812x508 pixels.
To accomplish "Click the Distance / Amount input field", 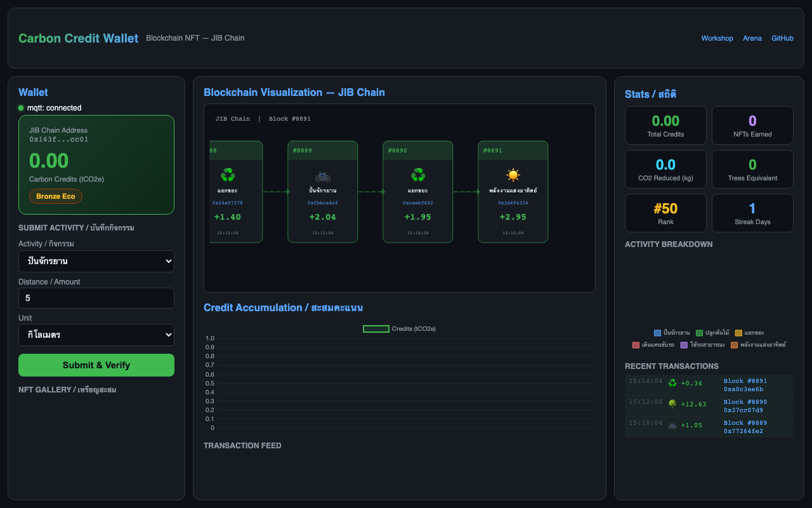I will point(96,298).
